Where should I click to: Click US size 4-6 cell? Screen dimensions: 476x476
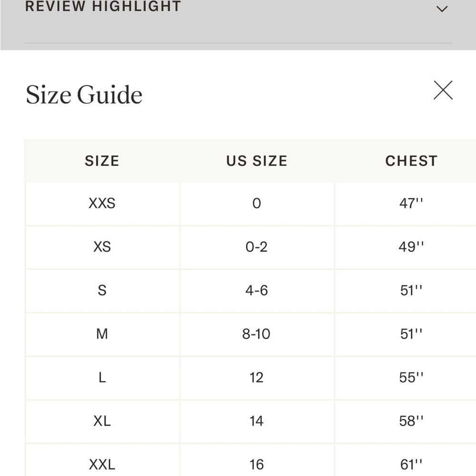[x=257, y=291]
